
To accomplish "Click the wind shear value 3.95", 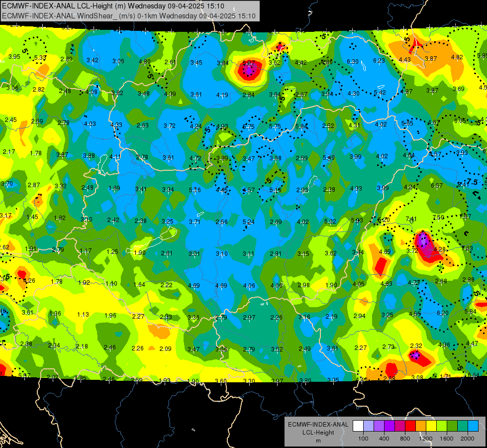I will click(14, 57).
